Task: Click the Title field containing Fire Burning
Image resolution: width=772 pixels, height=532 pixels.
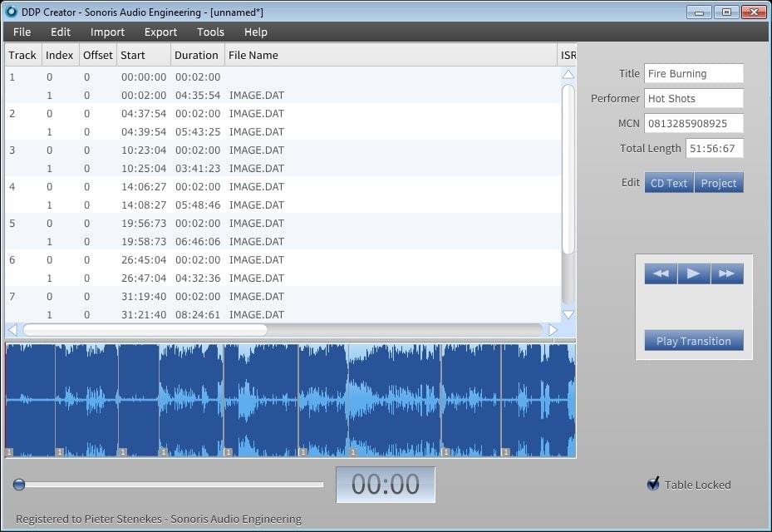Action: click(693, 73)
